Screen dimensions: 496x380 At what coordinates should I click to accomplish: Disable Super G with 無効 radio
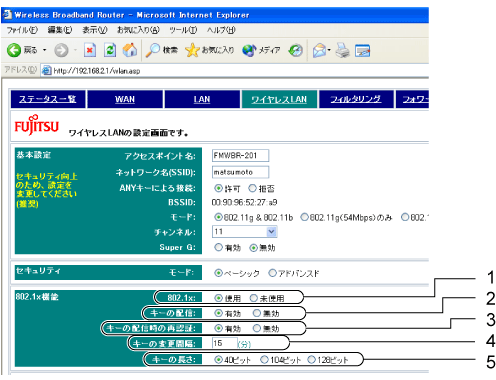(x=253, y=247)
